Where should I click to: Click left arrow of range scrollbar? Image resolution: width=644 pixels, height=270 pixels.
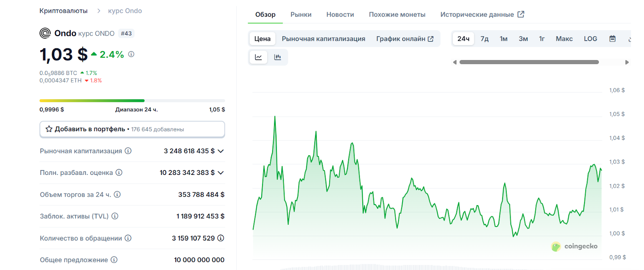(455, 62)
